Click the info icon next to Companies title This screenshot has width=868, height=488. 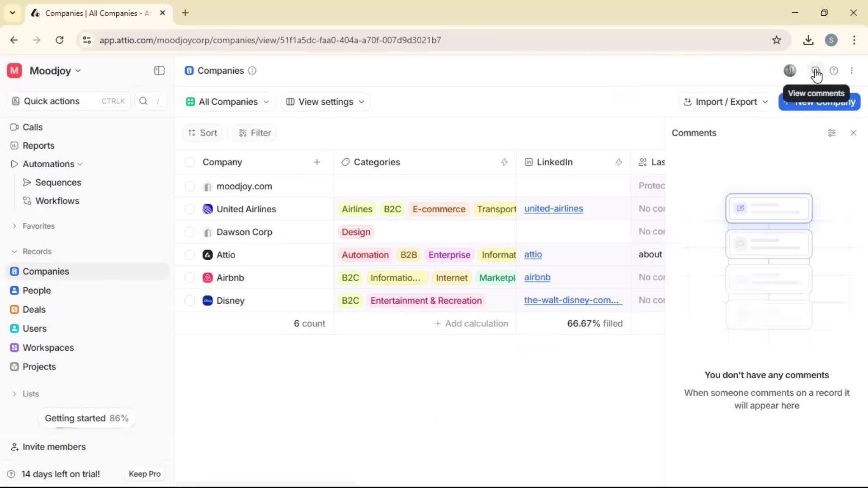pos(252,71)
